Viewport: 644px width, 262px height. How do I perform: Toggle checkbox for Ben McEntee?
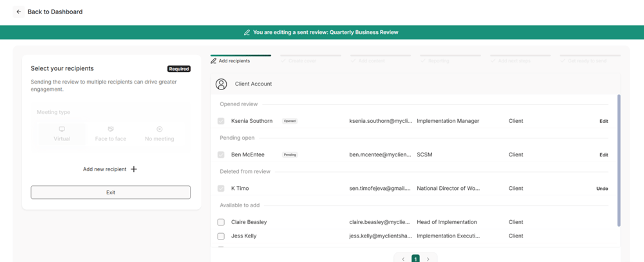click(221, 154)
